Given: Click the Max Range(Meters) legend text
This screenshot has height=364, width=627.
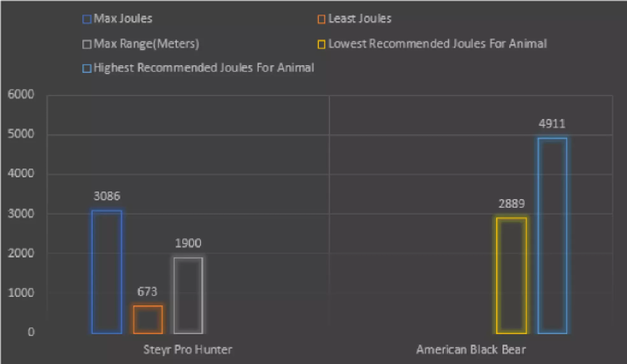Looking at the screenshot, I should (146, 44).
